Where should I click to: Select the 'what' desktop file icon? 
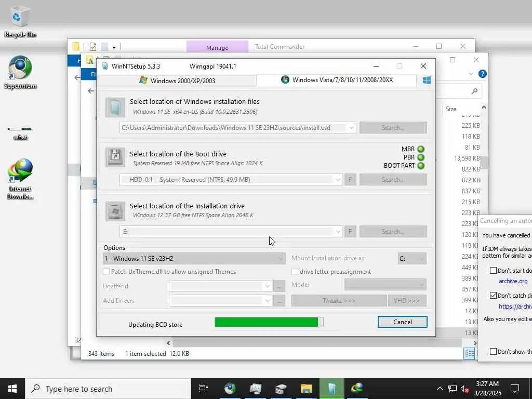[20, 132]
